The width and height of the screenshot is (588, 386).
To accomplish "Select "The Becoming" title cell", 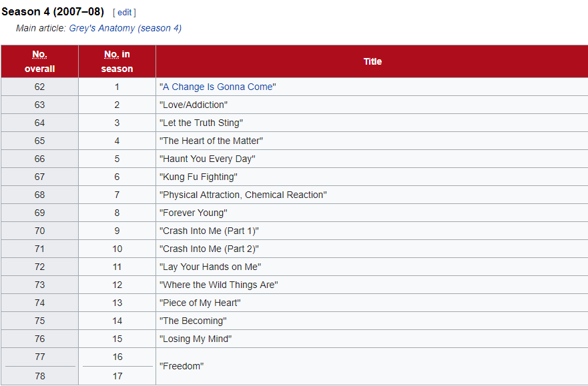I will pyautogui.click(x=372, y=321).
